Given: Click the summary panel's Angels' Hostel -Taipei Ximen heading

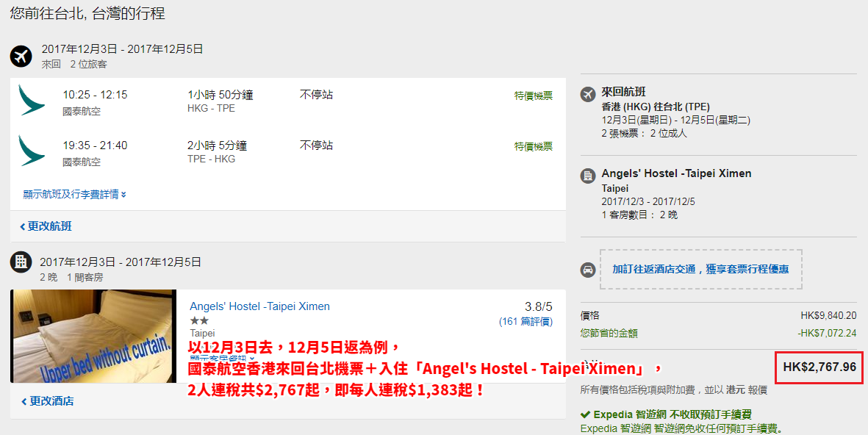Looking at the screenshot, I should coord(676,173).
